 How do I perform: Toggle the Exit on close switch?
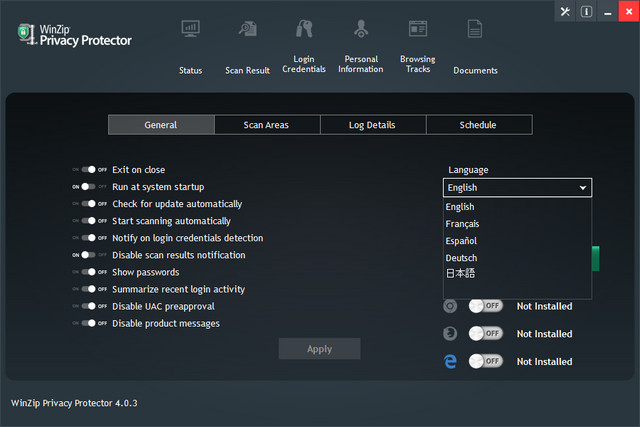[x=90, y=170]
